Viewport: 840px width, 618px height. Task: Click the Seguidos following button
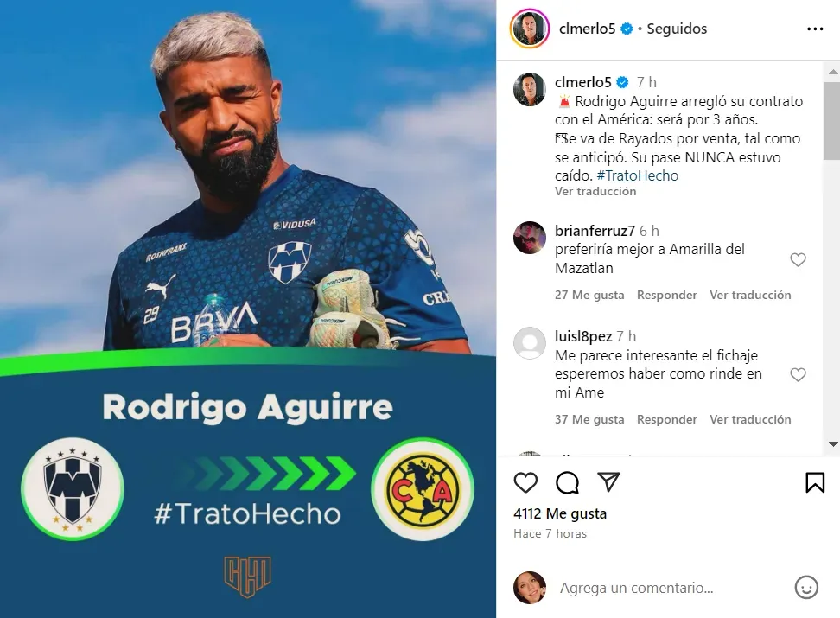[x=677, y=29]
